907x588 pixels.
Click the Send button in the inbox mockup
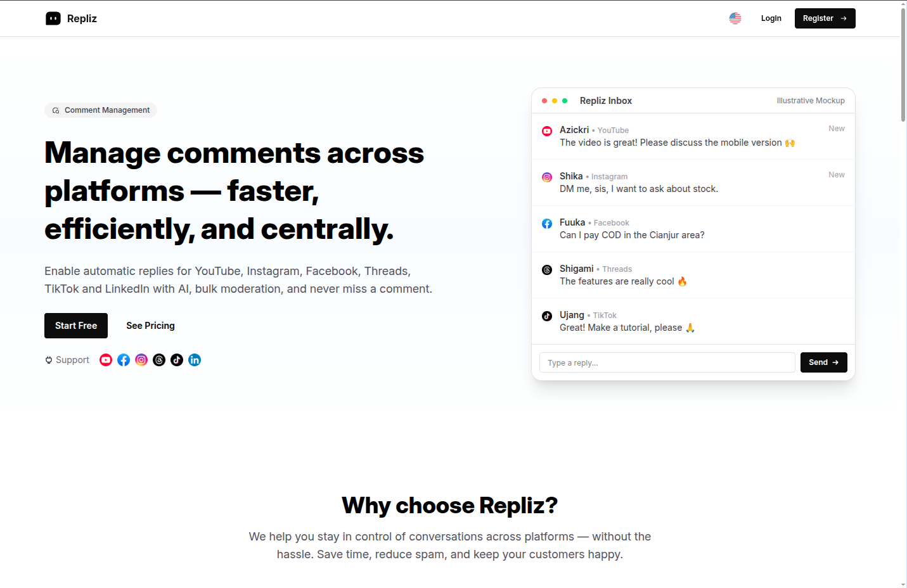pos(823,362)
